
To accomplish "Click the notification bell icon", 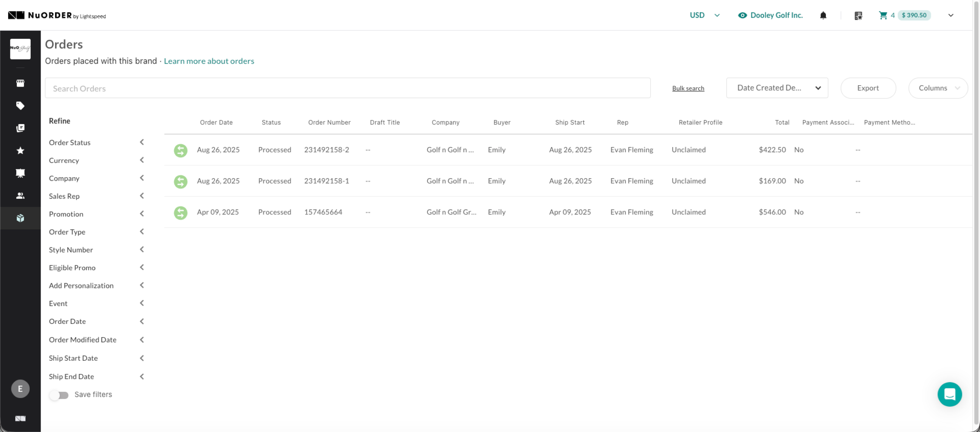I will point(823,15).
